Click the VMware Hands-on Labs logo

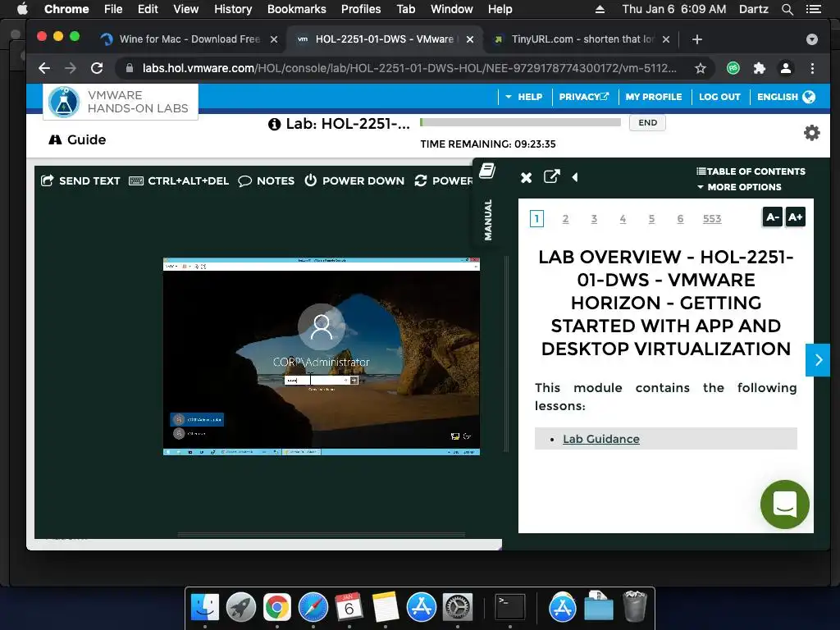point(121,102)
